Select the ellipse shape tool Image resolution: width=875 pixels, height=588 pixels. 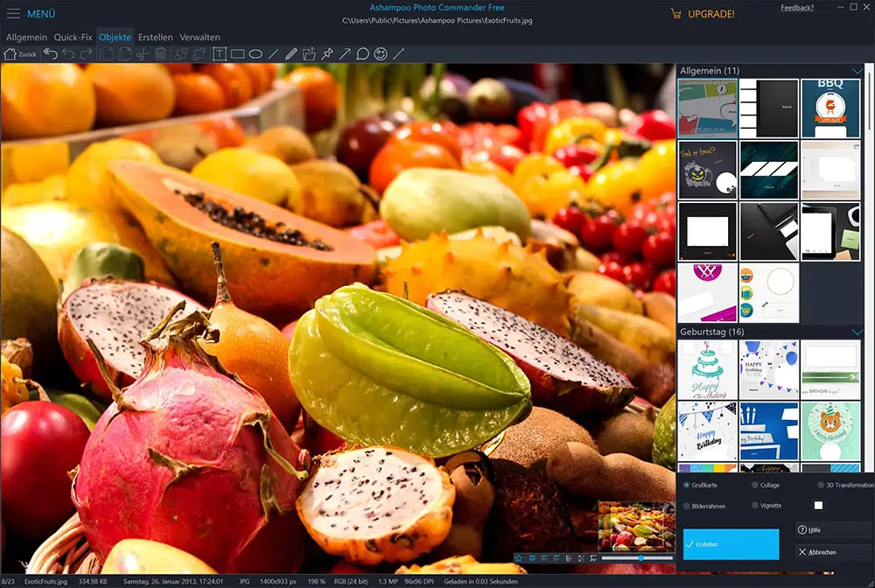255,54
